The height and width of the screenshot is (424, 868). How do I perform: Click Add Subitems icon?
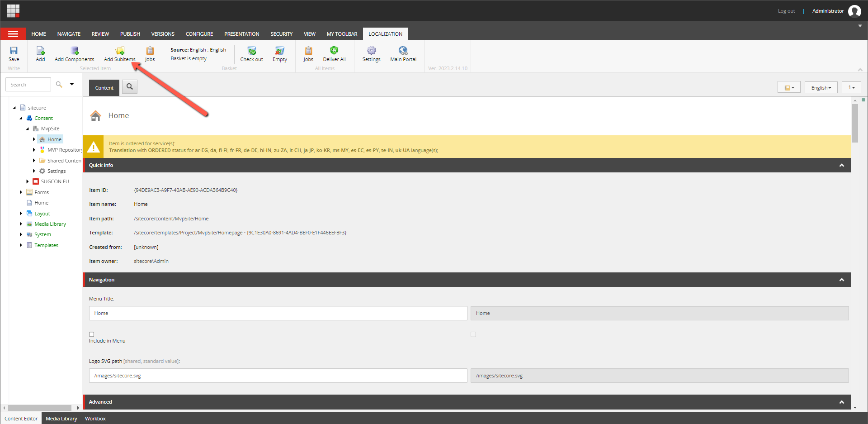pyautogui.click(x=120, y=51)
